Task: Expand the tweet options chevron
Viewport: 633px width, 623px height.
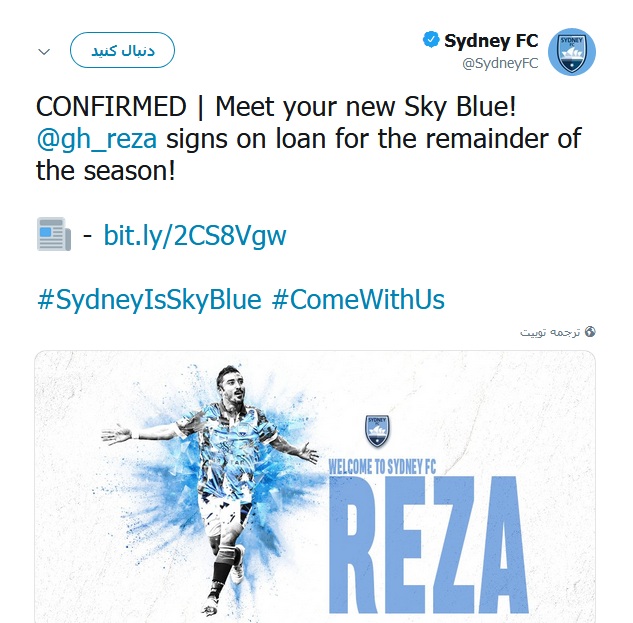Action: [44, 52]
